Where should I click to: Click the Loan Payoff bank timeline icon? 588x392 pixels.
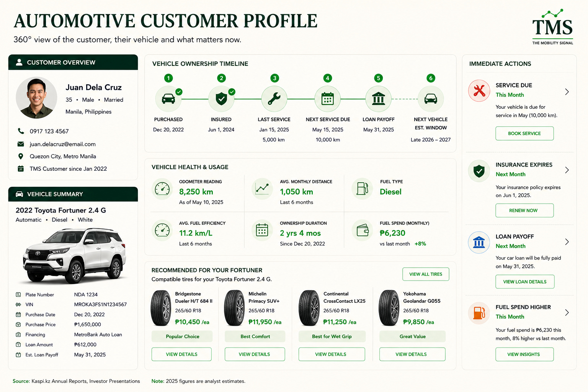coord(378,99)
